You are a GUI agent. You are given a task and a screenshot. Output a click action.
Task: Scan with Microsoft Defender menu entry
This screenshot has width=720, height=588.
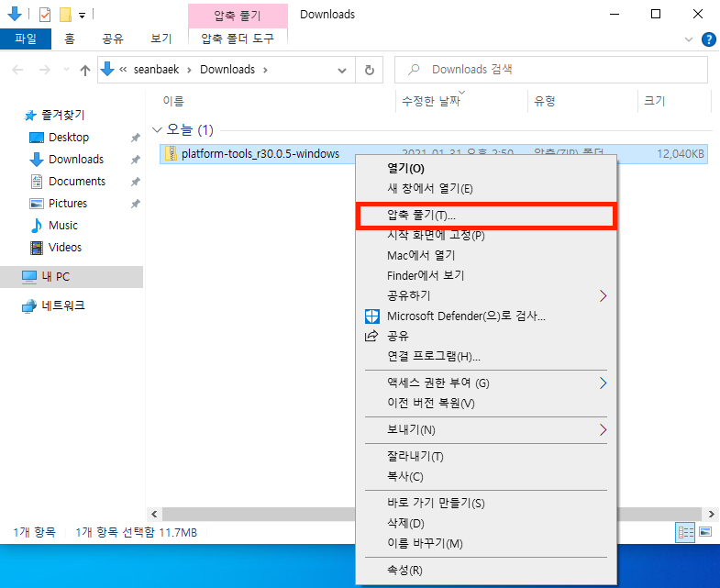click(486, 316)
